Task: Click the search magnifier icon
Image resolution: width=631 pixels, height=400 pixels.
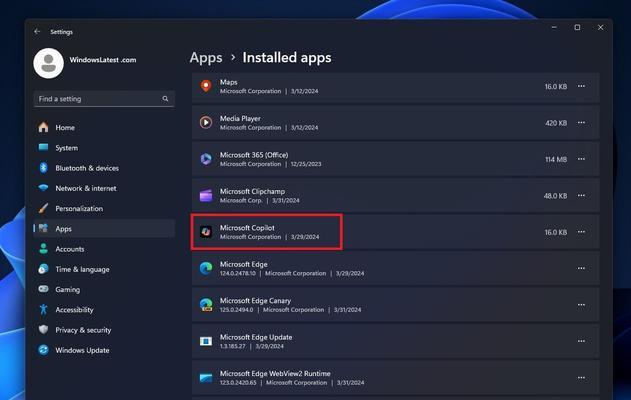Action: coord(165,99)
